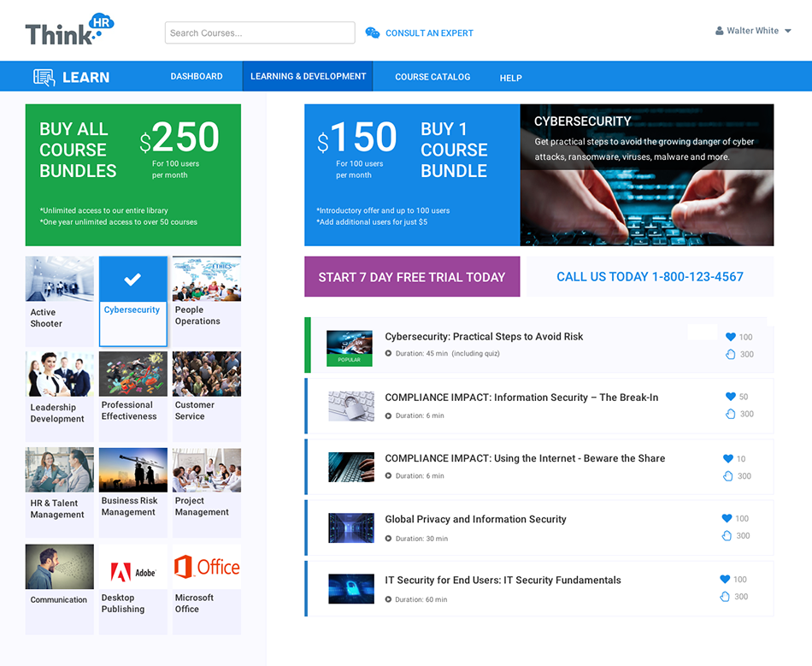Viewport: 812px width, 666px height.
Task: Click the Learn section icon
Action: click(44, 77)
